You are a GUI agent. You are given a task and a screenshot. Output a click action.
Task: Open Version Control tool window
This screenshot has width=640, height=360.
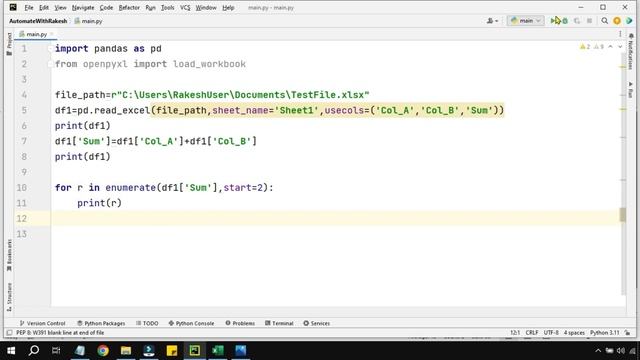[42, 323]
